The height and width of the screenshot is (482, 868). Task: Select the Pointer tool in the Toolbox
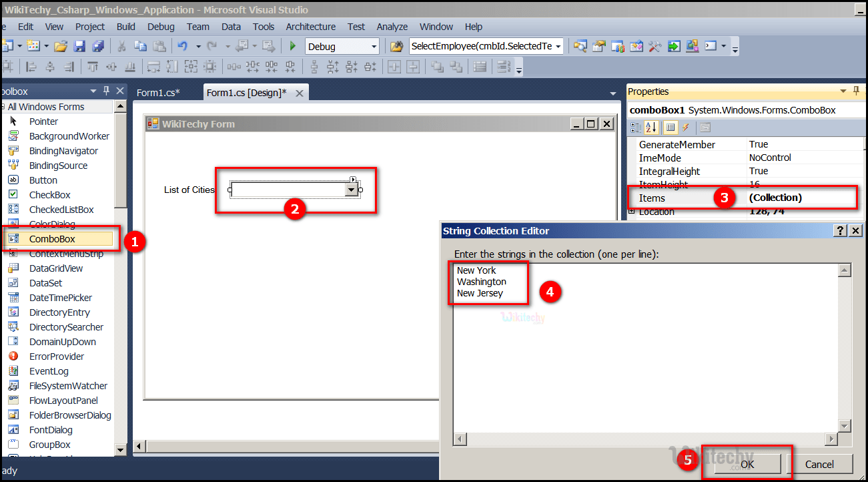(43, 121)
